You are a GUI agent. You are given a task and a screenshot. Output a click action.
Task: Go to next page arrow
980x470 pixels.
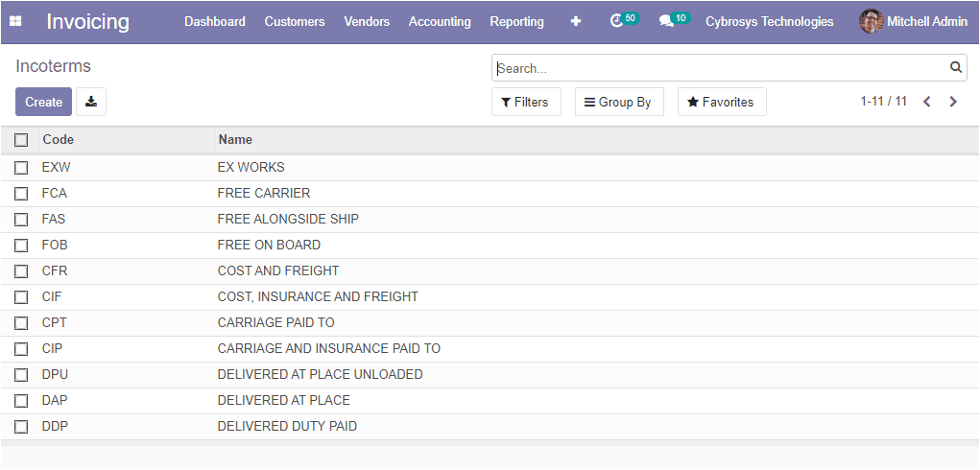[953, 102]
